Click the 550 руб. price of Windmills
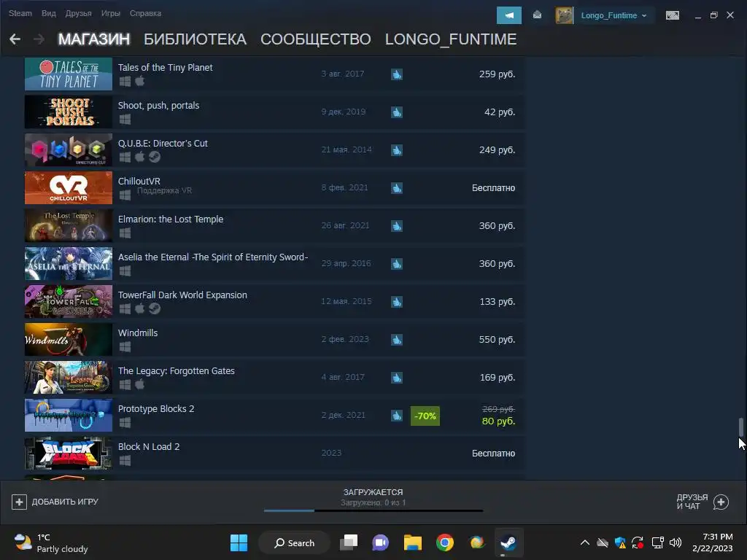The width and height of the screenshot is (747, 560). [497, 340]
